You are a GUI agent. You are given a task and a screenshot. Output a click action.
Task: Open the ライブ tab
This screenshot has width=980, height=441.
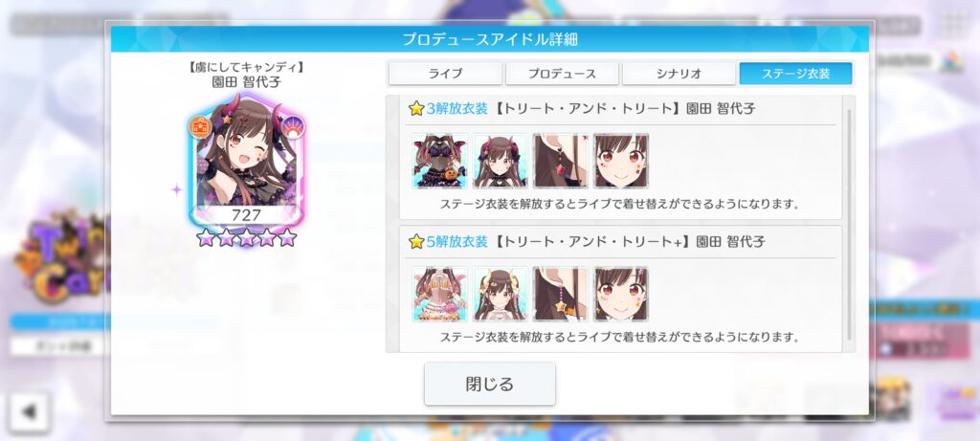[445, 73]
